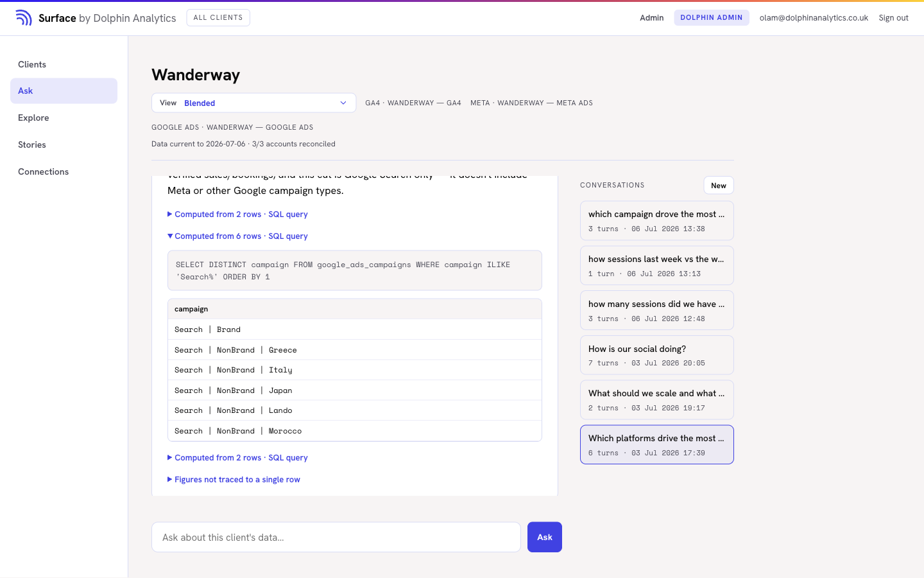Screen dimensions: 924x578
Task: Open 'How is our social doing?' conversation
Action: [x=657, y=355]
